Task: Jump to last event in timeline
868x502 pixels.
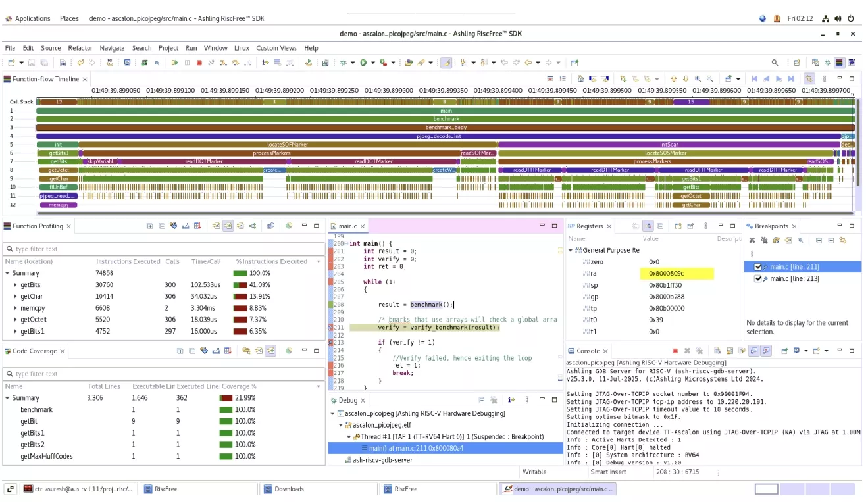Action: [790, 78]
